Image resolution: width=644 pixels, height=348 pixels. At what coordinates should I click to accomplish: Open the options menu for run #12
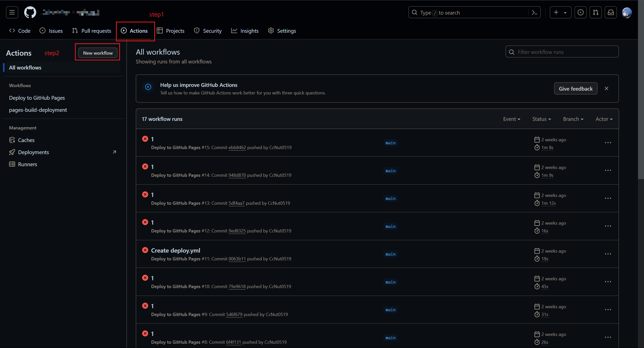608,226
